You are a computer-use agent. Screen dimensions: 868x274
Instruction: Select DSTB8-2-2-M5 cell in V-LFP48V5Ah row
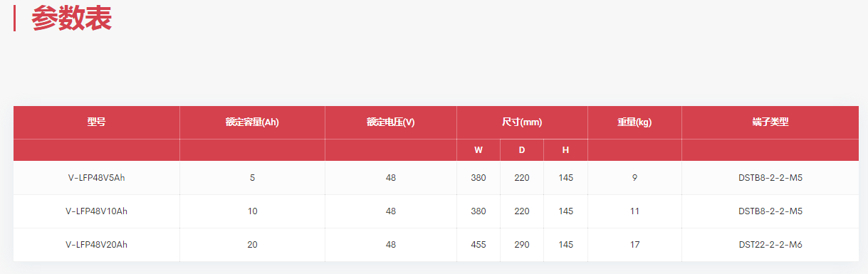tap(770, 178)
